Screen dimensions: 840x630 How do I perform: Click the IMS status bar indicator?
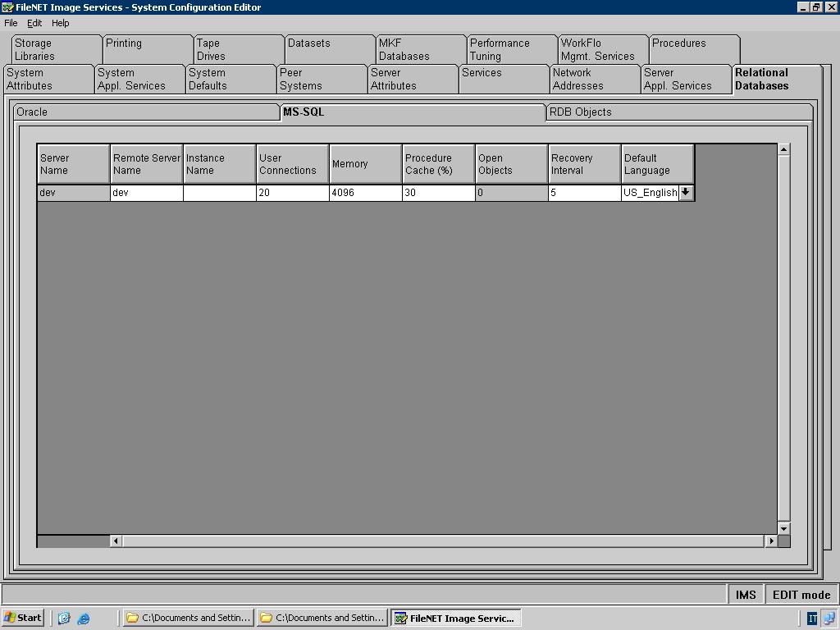click(x=746, y=595)
